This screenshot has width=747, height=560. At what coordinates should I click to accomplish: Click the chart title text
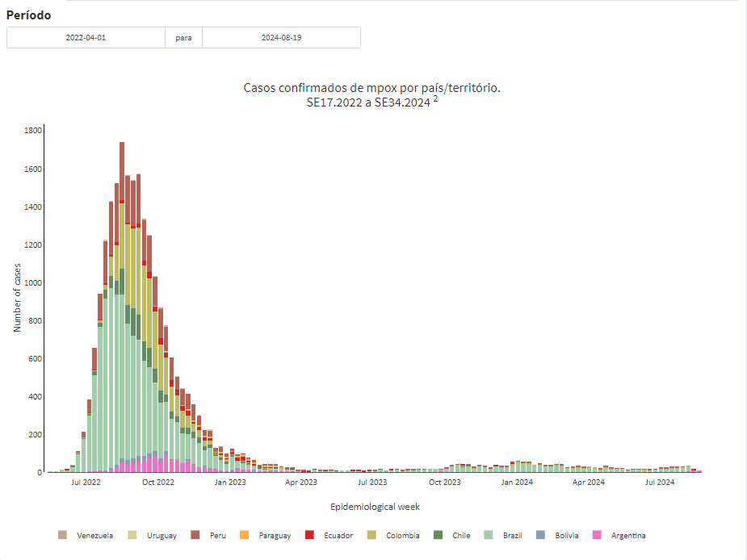[x=371, y=87]
